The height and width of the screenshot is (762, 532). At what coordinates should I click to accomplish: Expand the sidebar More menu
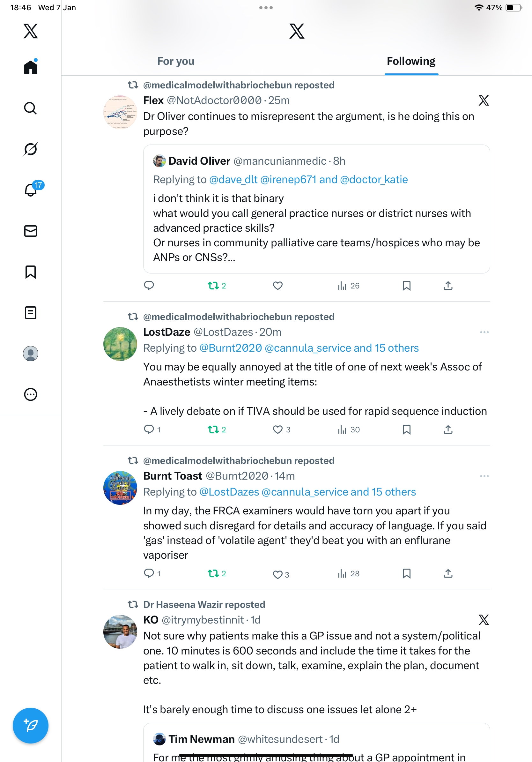31,395
